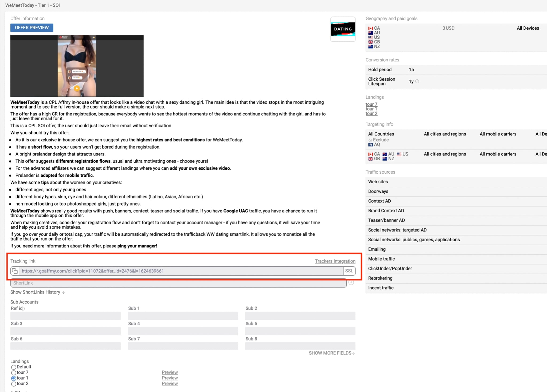Click the Ref id info icon
The width and height of the screenshot is (547, 392).
coord(23,308)
